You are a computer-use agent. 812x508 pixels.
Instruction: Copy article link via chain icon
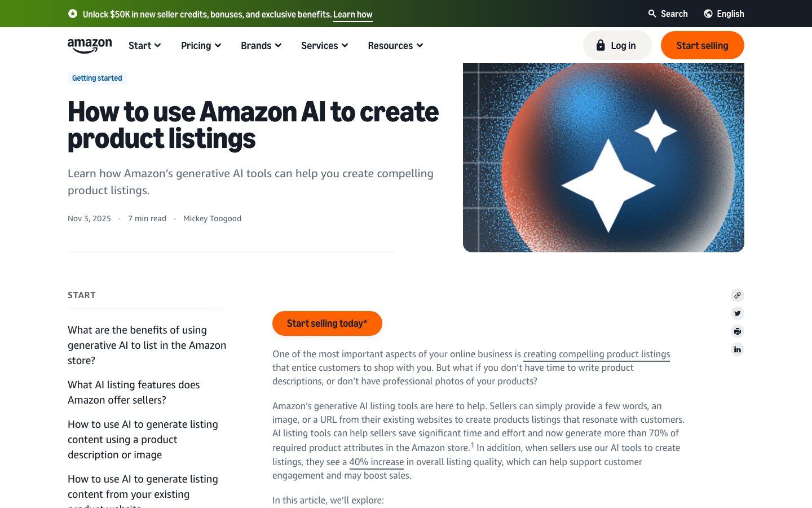coord(738,295)
